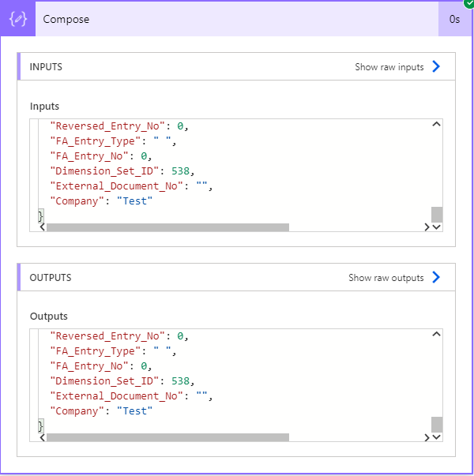
Task: Click the Inputs vertical scrollbar thumb
Action: coord(437,214)
